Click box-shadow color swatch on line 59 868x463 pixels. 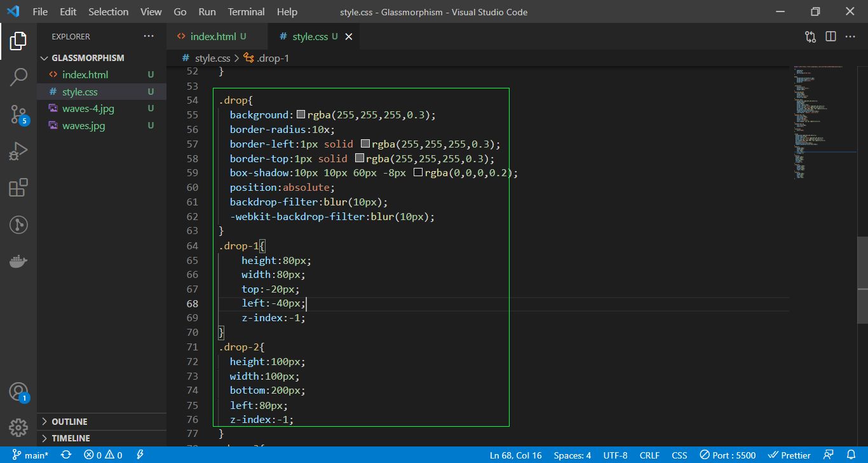pyautogui.click(x=418, y=172)
